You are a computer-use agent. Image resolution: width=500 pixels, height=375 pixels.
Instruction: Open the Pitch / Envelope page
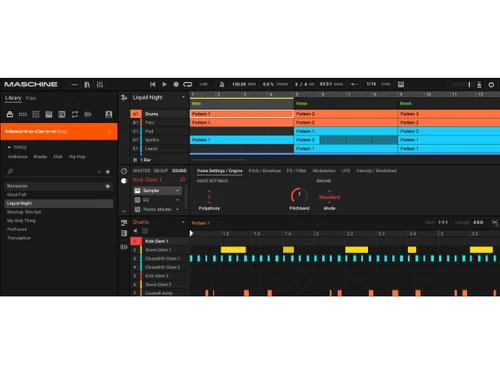point(265,171)
